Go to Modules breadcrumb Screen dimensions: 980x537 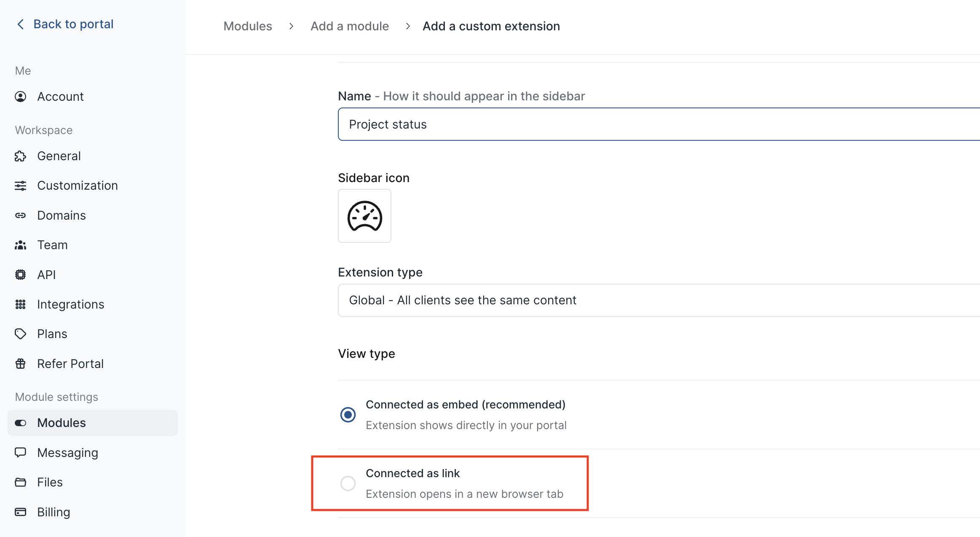248,26
